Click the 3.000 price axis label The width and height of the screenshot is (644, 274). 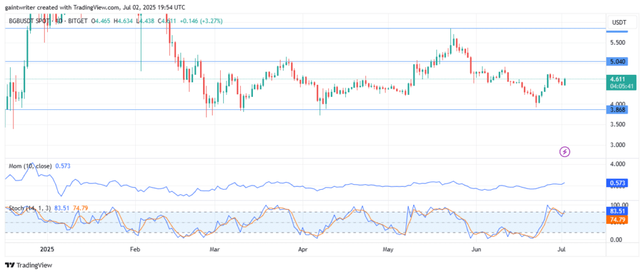click(618, 145)
